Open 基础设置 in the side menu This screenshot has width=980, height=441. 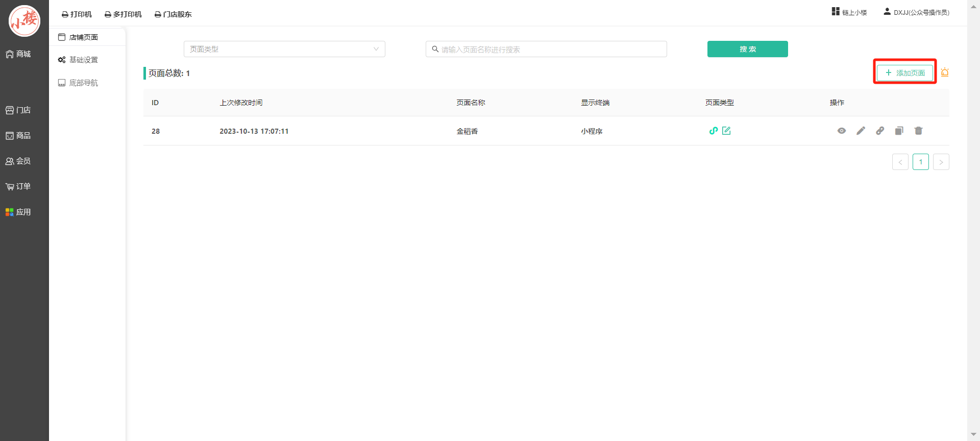pos(83,60)
